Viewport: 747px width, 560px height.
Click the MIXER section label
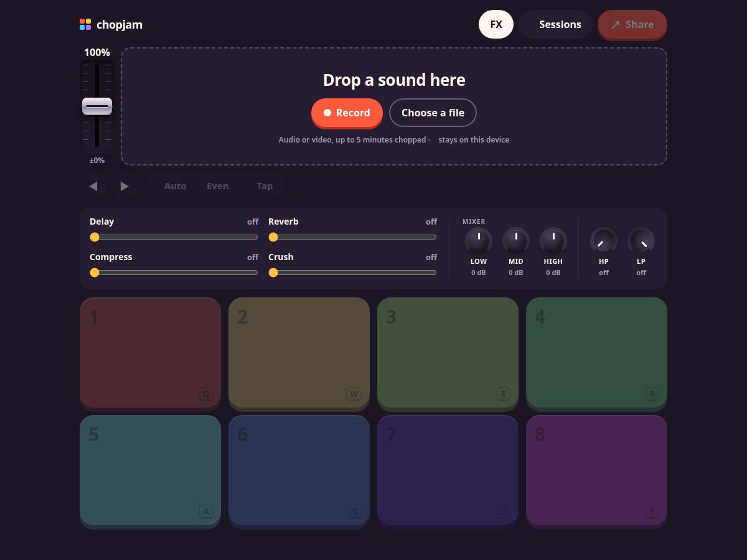(474, 222)
